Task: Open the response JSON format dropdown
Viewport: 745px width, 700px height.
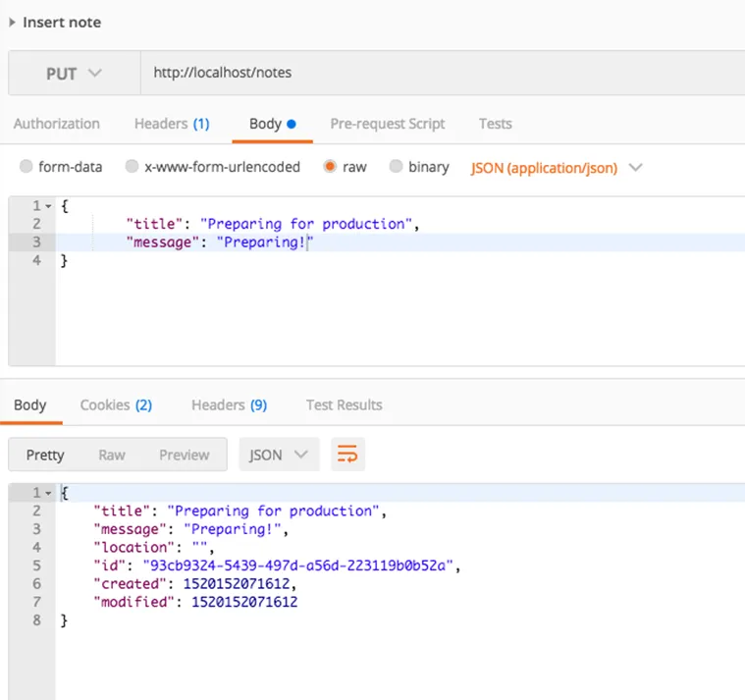Action: click(279, 455)
